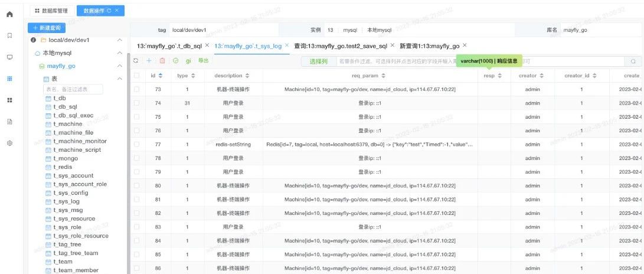Collapse the mayfly_go database node
The width and height of the screenshot is (644, 274).
coord(119,66)
